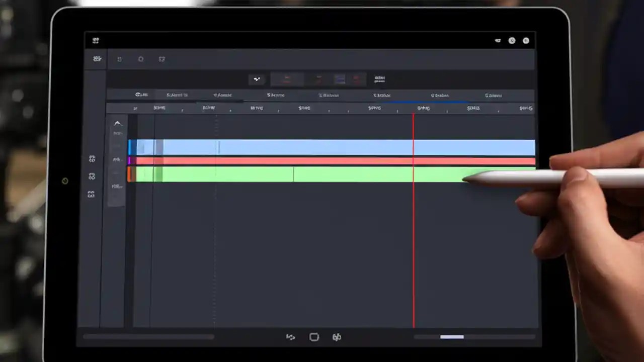
Task: Select the shuffle icon in the bottom toolbar
Action: point(291,337)
